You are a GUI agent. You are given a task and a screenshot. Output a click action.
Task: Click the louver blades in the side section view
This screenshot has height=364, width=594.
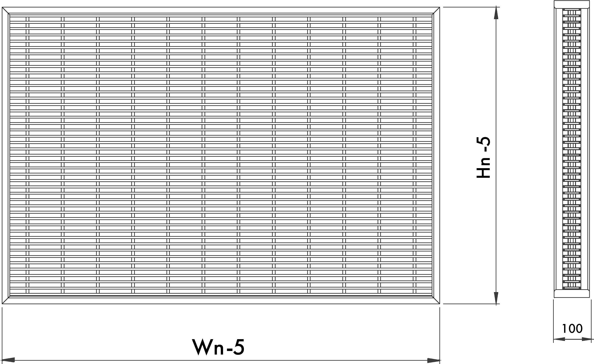pyautogui.click(x=572, y=149)
